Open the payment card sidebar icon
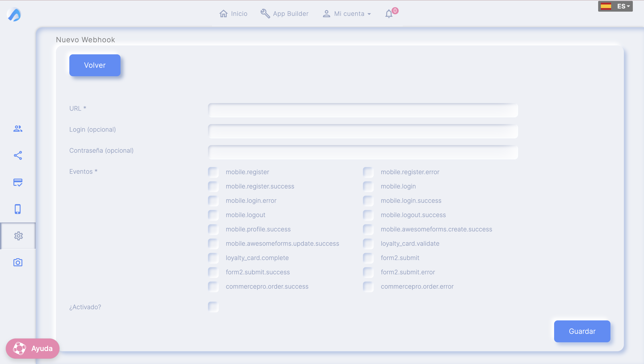The height and width of the screenshot is (364, 644). click(x=18, y=182)
